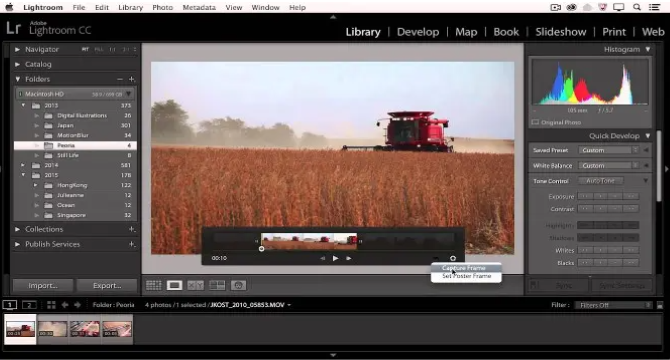
Task: Open the Library menu in menu bar
Action: pyautogui.click(x=130, y=8)
